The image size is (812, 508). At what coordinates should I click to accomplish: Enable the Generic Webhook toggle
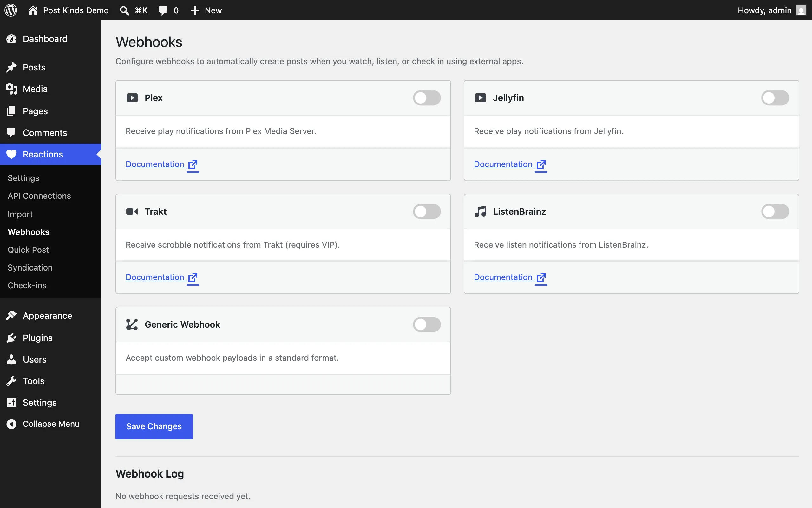coord(427,324)
